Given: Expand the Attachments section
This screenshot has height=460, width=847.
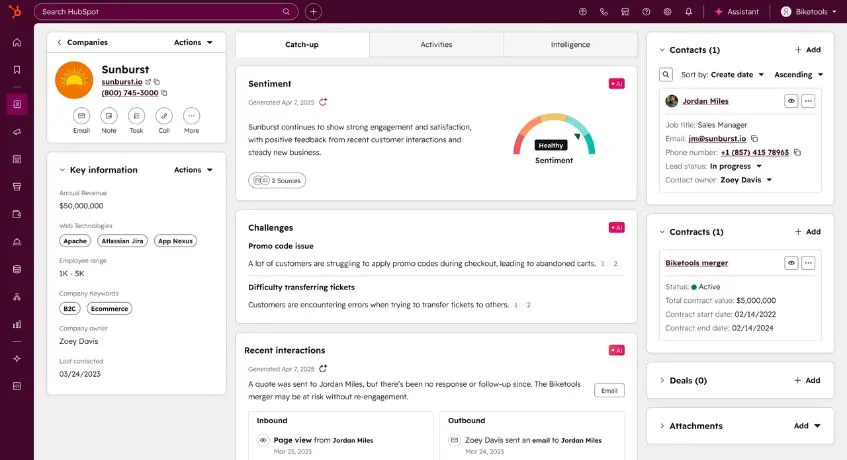Looking at the screenshot, I should [x=662, y=426].
